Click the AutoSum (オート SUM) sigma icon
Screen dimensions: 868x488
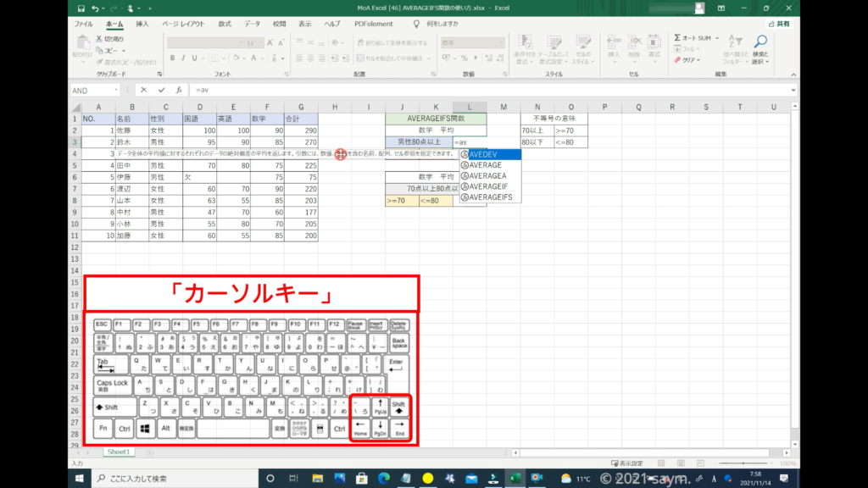click(x=678, y=38)
